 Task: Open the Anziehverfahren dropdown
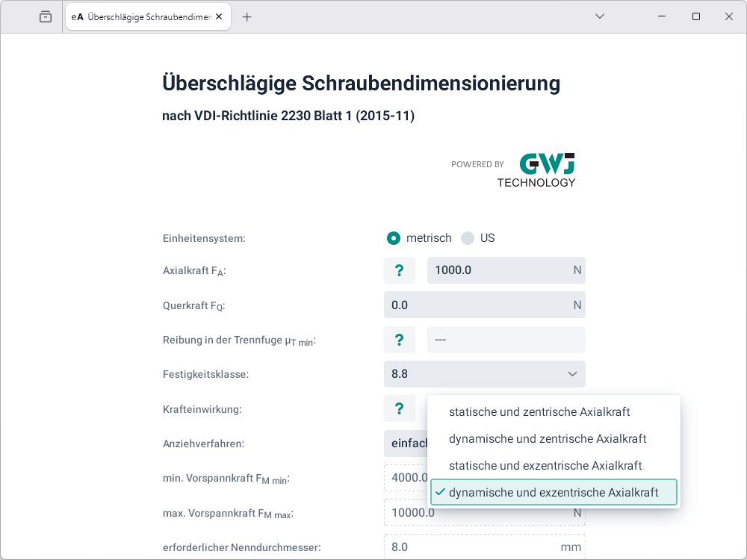tap(405, 444)
